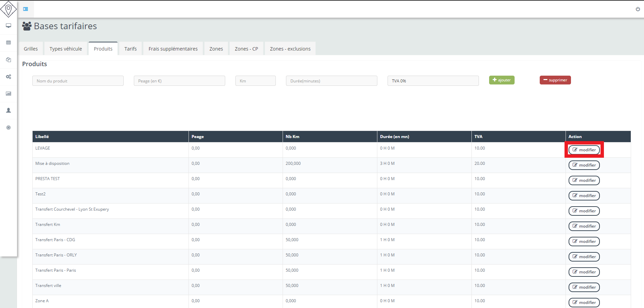
Task: Focus the Nom du produit field
Action: pos(78,81)
